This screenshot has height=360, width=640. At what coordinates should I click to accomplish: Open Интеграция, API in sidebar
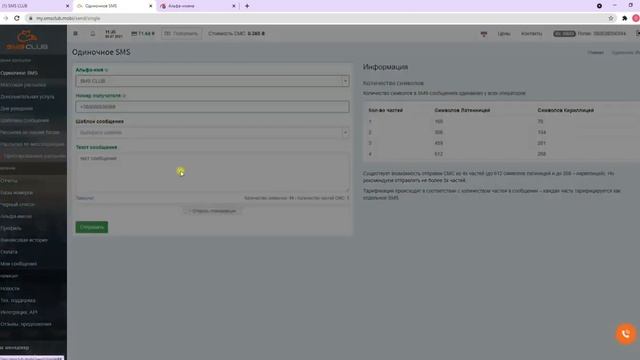pyautogui.click(x=19, y=312)
